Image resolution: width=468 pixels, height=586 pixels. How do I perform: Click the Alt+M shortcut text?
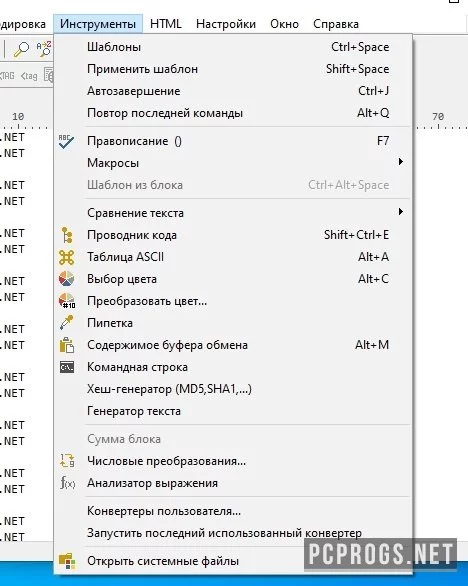click(372, 345)
